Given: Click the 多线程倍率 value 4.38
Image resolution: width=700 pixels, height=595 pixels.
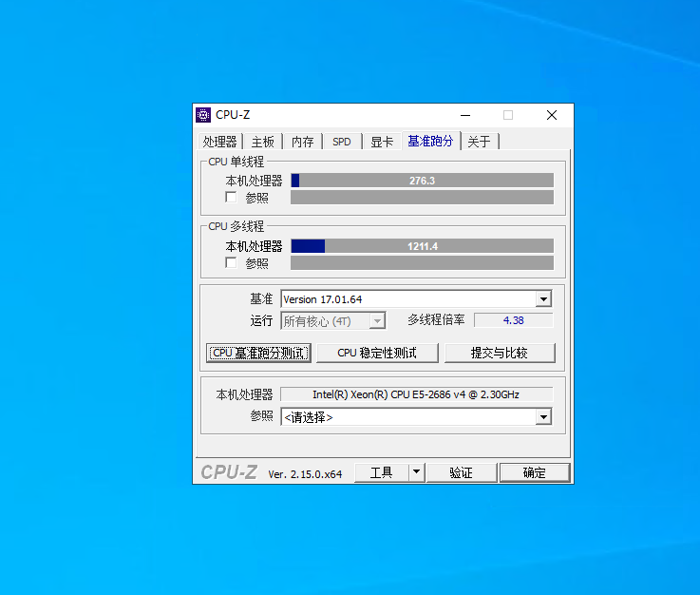Looking at the screenshot, I should (x=514, y=320).
